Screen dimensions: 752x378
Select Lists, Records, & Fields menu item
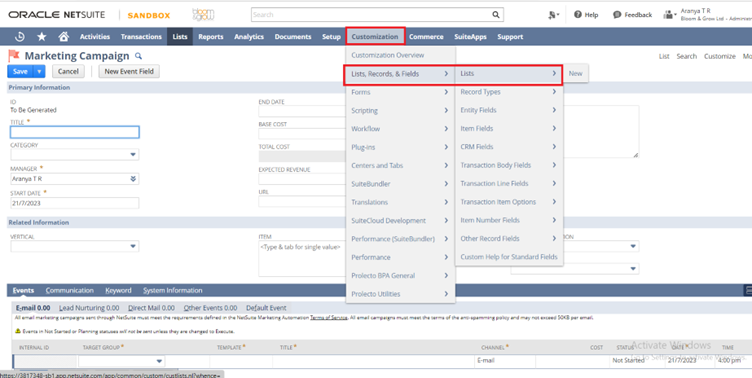[400, 74]
